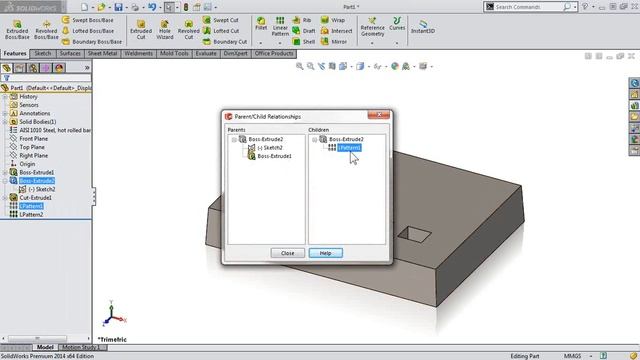Select Boss-Extrude1 in Parents list
Screen dimensions: 640x360
pyautogui.click(x=274, y=156)
